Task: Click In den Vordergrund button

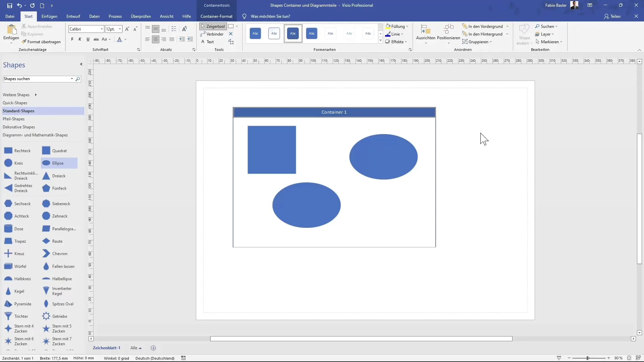Action: click(482, 26)
